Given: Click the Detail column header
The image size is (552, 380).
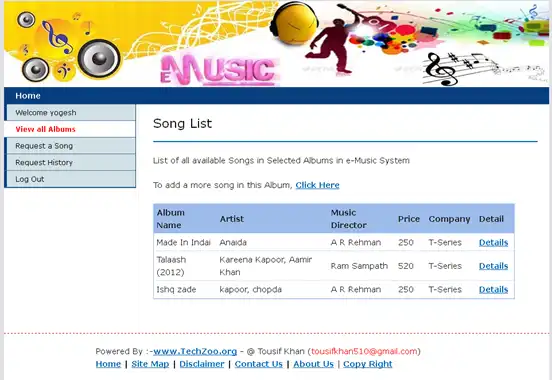Looking at the screenshot, I should [x=491, y=219].
